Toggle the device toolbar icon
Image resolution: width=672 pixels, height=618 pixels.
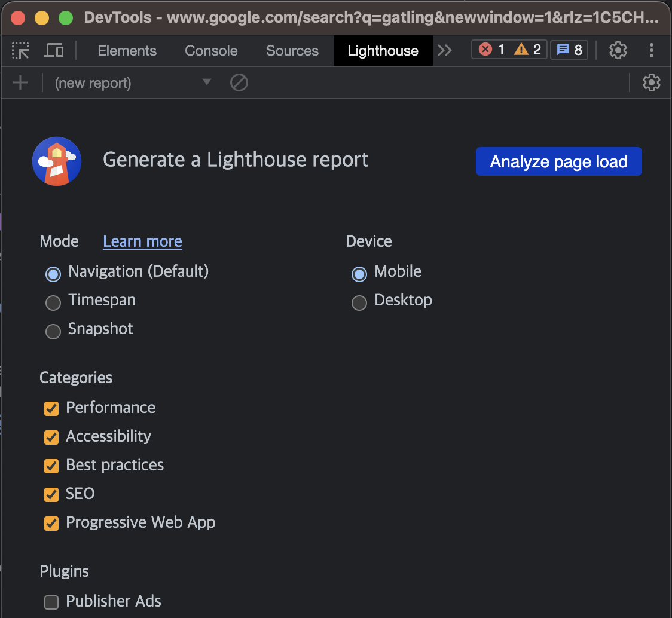54,51
